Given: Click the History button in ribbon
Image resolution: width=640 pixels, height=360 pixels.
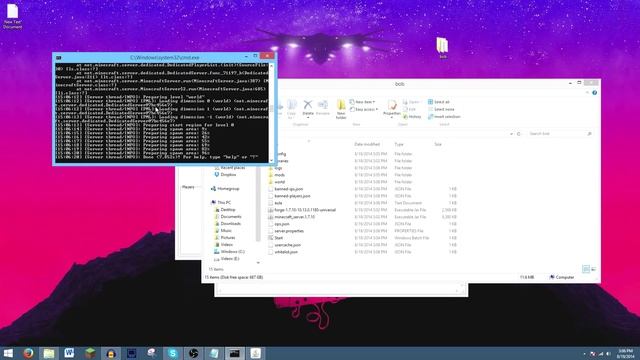Looking at the screenshot, I should (x=412, y=117).
